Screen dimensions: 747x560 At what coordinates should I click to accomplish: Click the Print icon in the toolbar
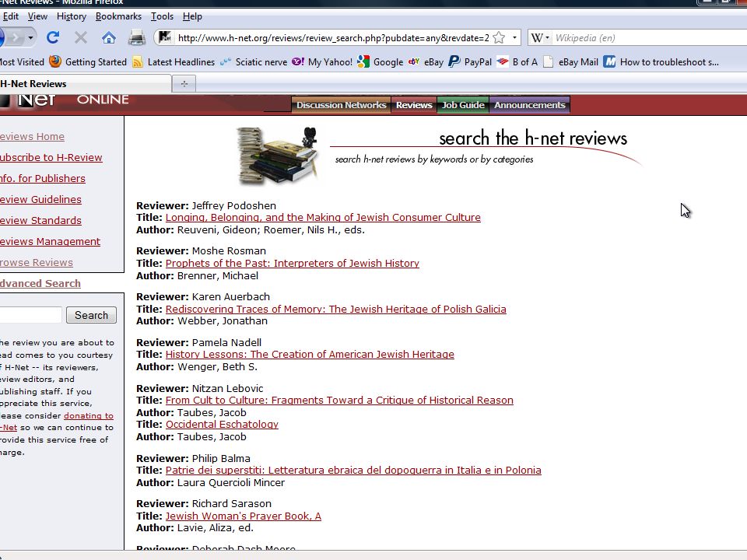click(x=137, y=37)
